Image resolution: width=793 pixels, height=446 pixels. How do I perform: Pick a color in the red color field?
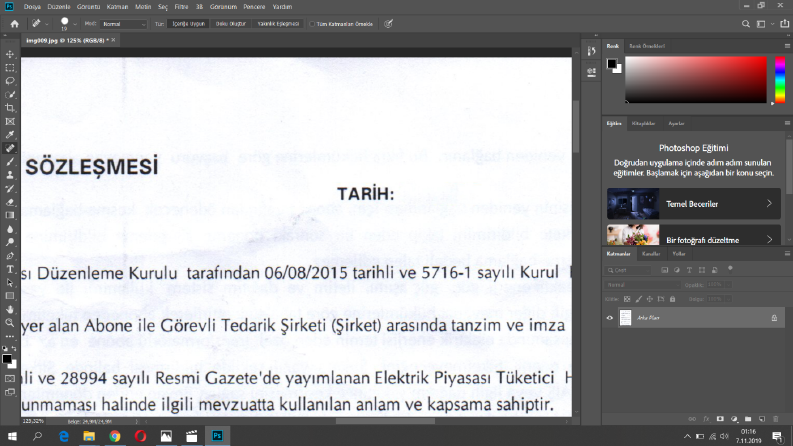(696, 80)
